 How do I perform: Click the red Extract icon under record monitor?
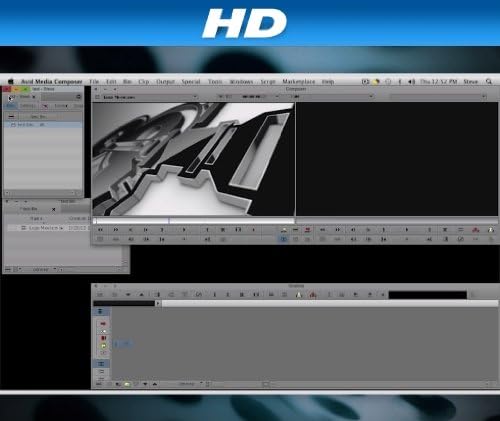[x=476, y=230]
